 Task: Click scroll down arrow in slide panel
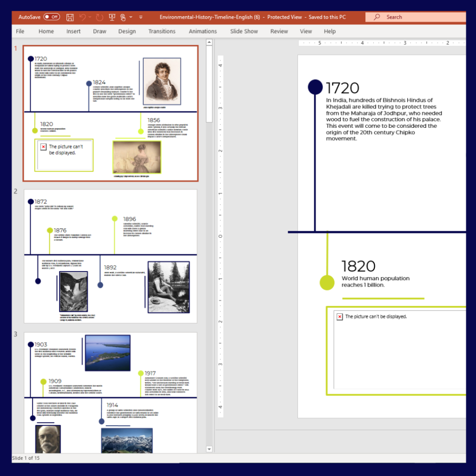click(x=209, y=449)
